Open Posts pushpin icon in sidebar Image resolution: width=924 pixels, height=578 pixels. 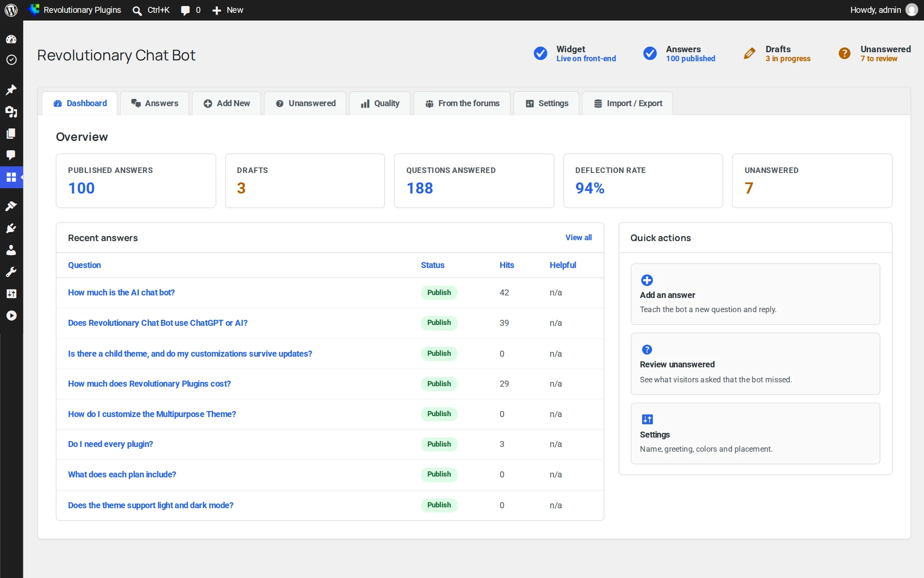click(x=11, y=89)
